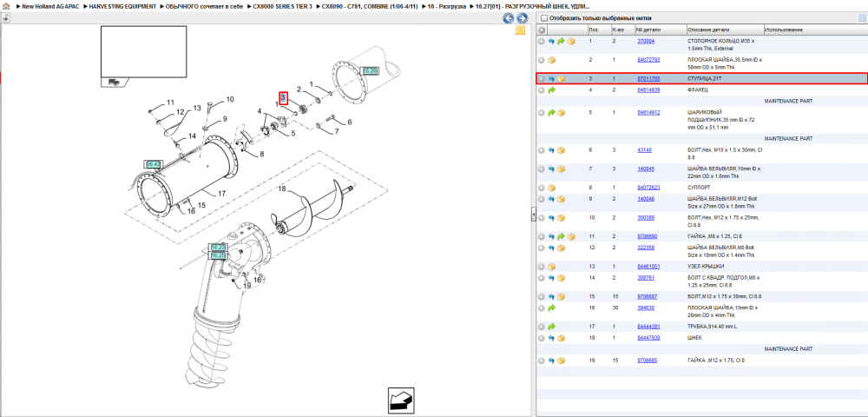Click green forward arrow for part 370004
Viewport: 868px width, 417px height.
[x=561, y=42]
